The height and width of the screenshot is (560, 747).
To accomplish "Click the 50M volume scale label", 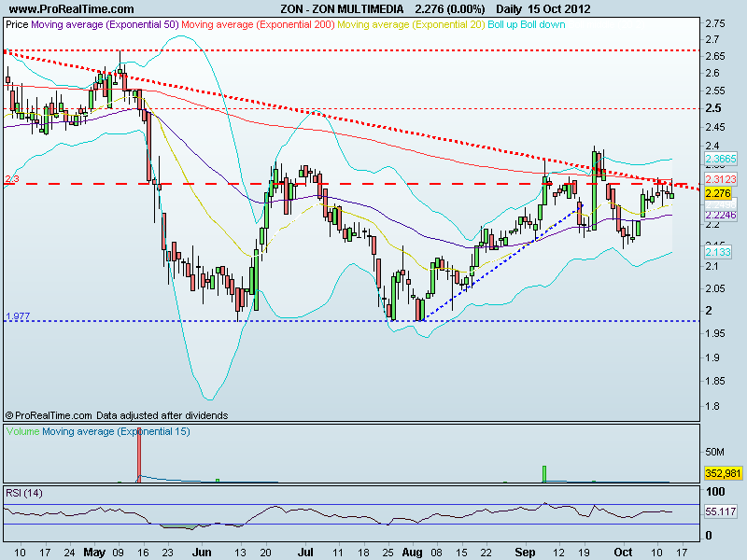I will 714,452.
